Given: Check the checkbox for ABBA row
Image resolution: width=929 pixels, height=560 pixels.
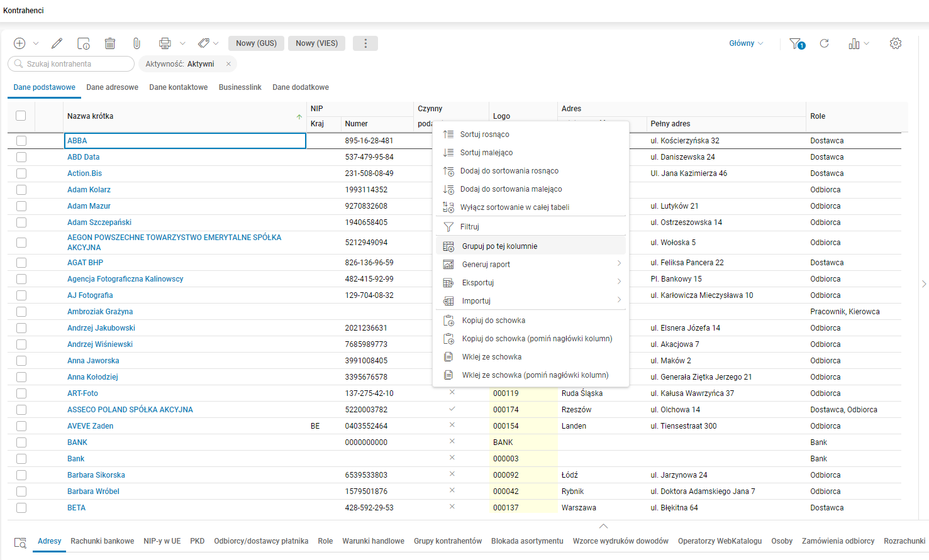Looking at the screenshot, I should coord(21,141).
